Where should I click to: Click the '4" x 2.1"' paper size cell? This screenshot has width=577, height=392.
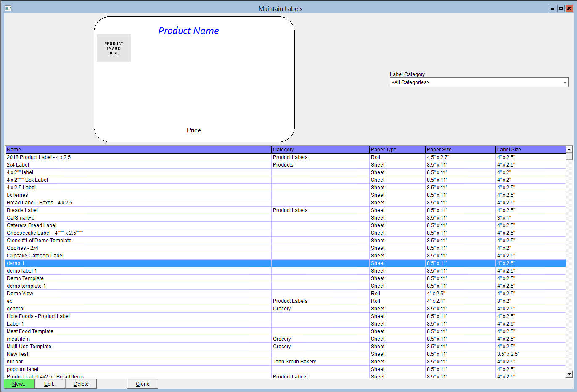tap(461, 301)
